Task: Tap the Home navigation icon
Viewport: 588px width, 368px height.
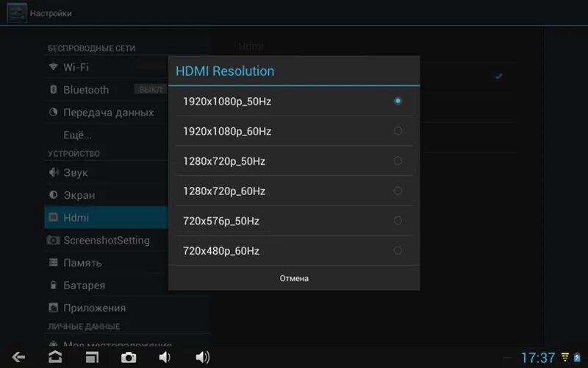Action: click(55, 357)
